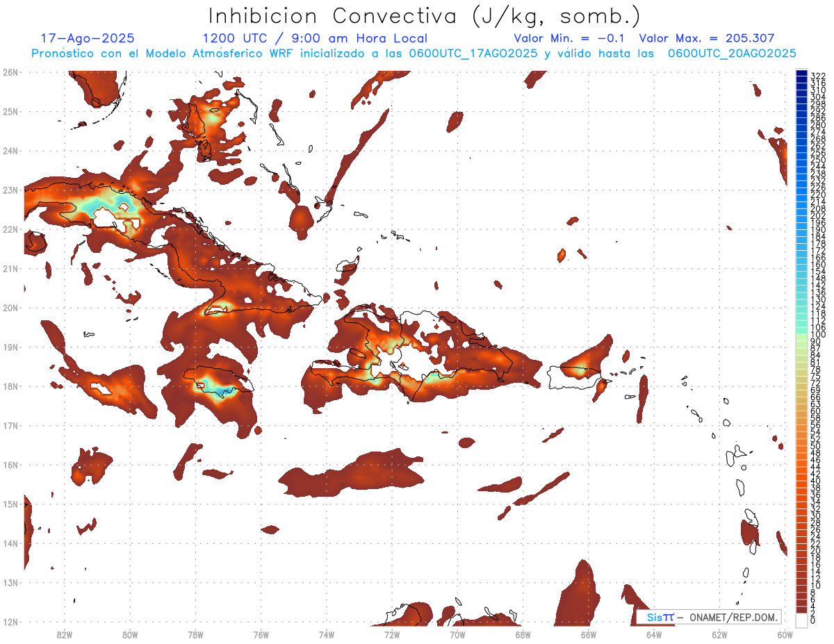Pick the 100 value on the color scale

[817, 335]
